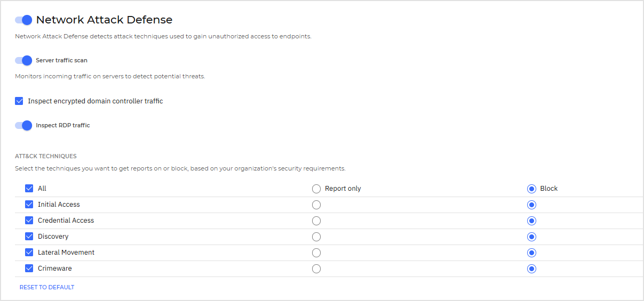Set Credential Access to Report only
Screen dimensions: 644x301
tap(316, 221)
